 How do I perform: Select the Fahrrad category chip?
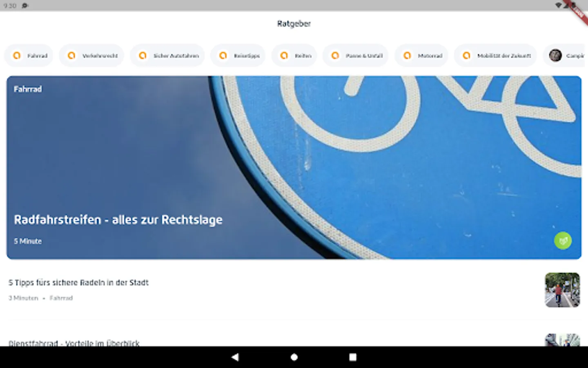[x=29, y=56]
